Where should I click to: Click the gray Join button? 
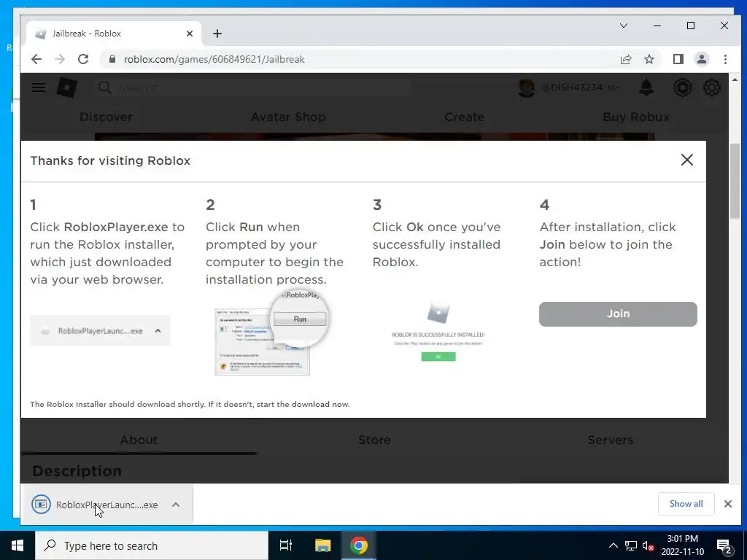pos(618,314)
